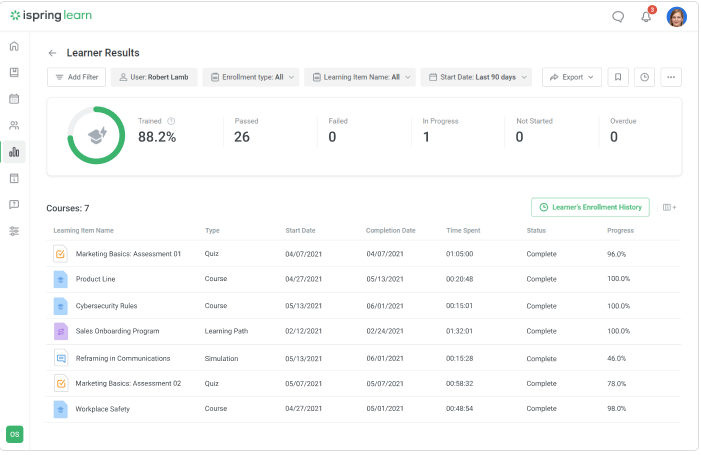Open Marketing Basics: Assessment 02 item name

pyautogui.click(x=128, y=383)
